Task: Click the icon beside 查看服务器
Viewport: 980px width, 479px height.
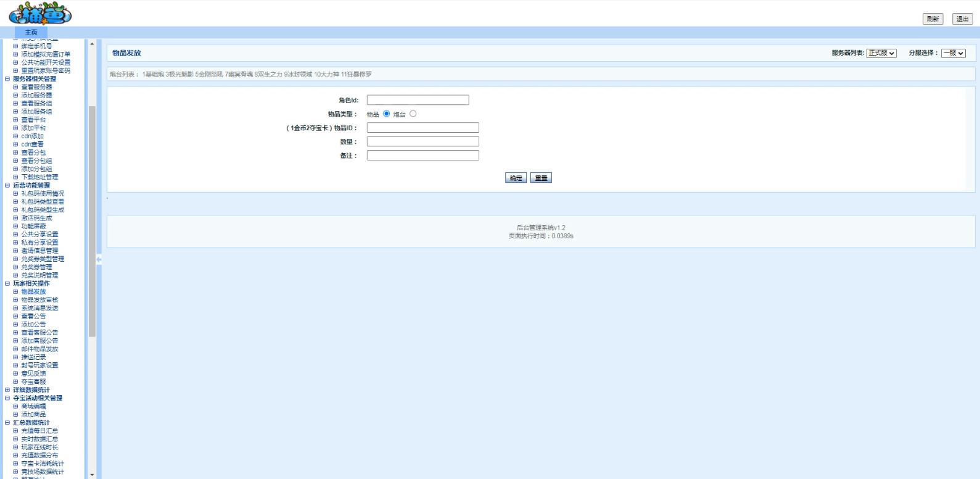Action: click(15, 87)
